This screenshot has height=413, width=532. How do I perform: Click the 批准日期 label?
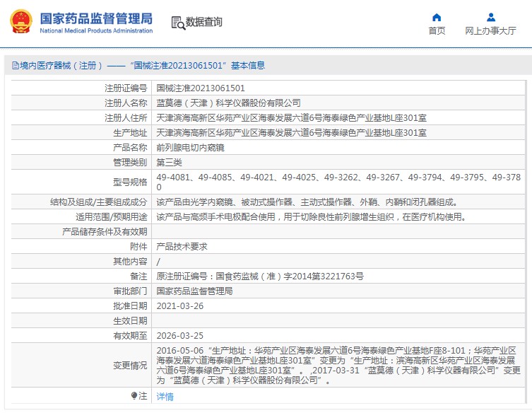tap(130, 306)
